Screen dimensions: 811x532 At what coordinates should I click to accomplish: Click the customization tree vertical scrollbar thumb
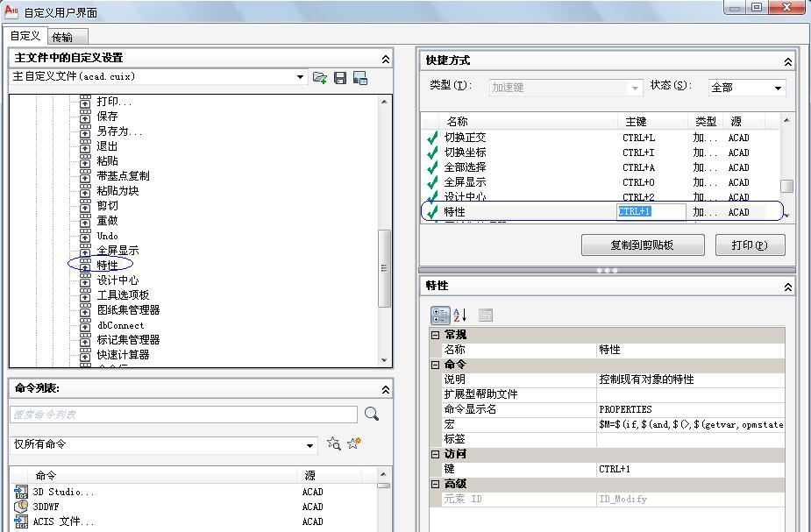384,268
